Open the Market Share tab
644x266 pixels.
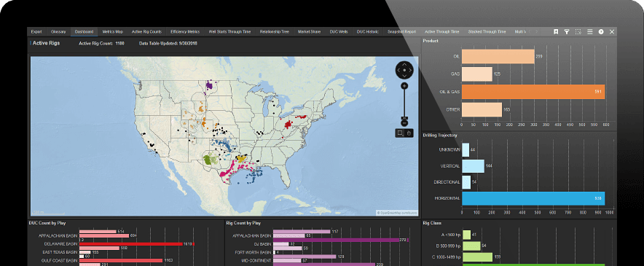coord(310,31)
